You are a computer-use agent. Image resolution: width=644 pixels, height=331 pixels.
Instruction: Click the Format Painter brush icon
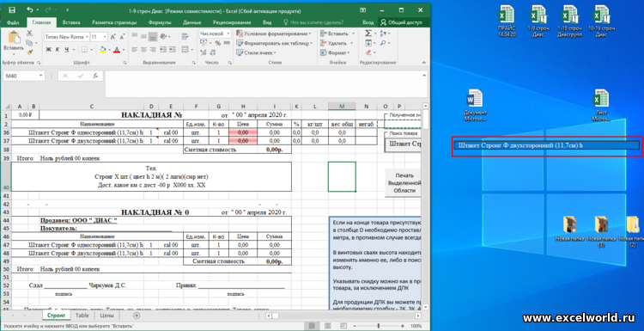[29, 52]
